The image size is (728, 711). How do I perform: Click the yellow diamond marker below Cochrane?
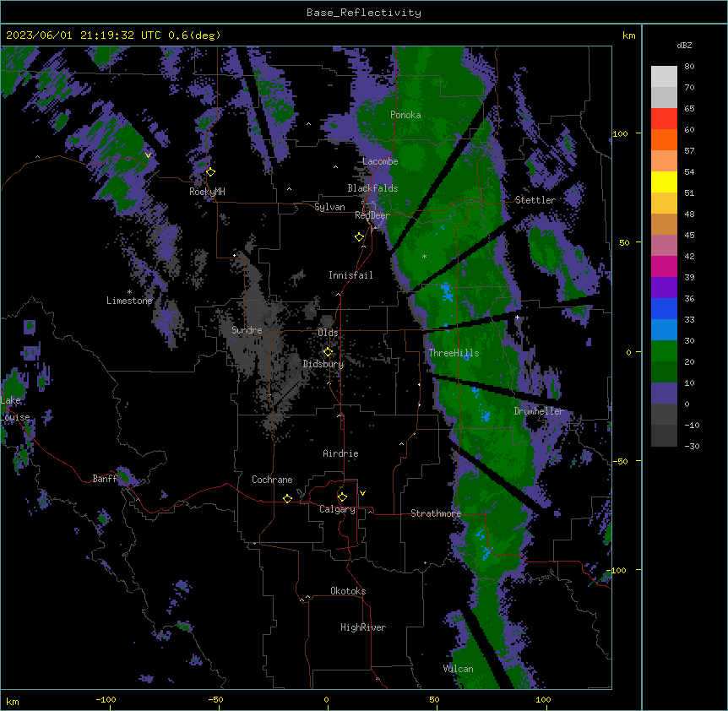coord(287,498)
